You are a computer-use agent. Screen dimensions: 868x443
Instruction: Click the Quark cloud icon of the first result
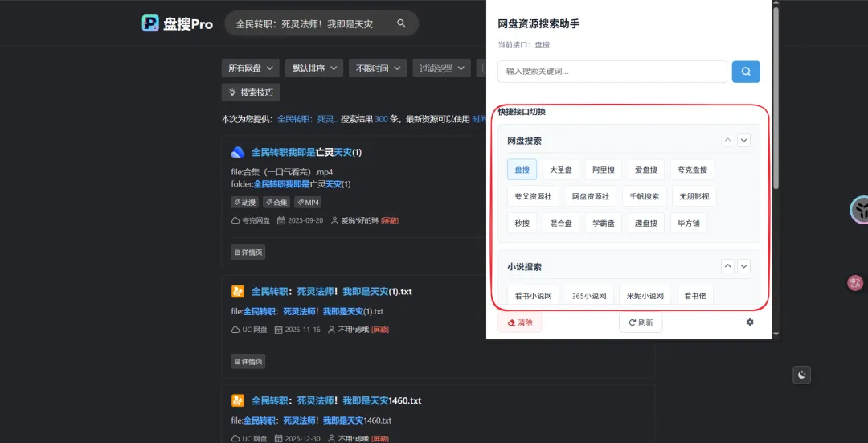[237, 152]
